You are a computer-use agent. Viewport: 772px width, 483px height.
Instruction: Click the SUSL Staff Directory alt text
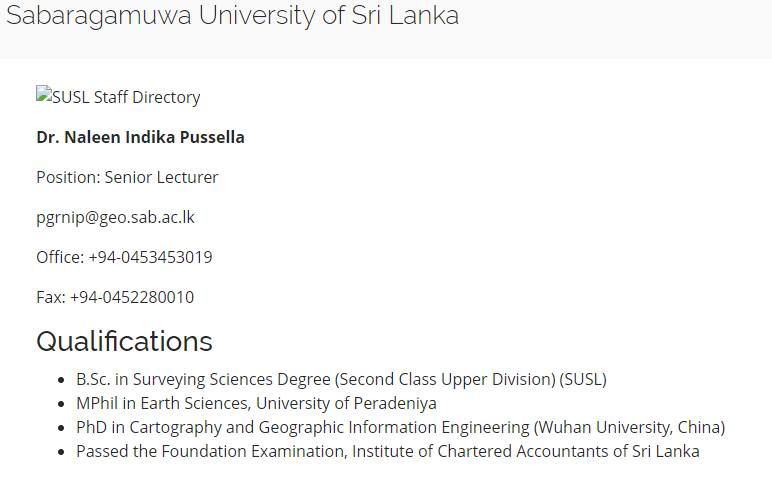(126, 97)
